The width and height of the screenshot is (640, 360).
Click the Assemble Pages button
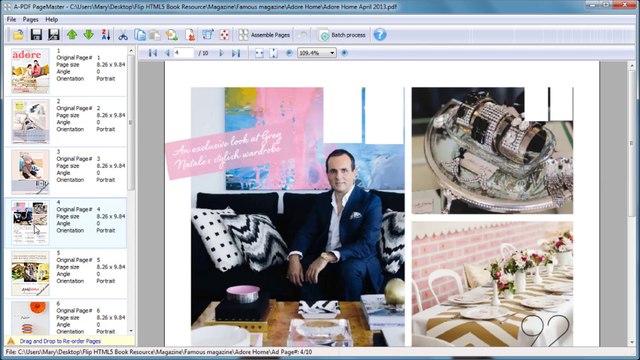(x=264, y=35)
